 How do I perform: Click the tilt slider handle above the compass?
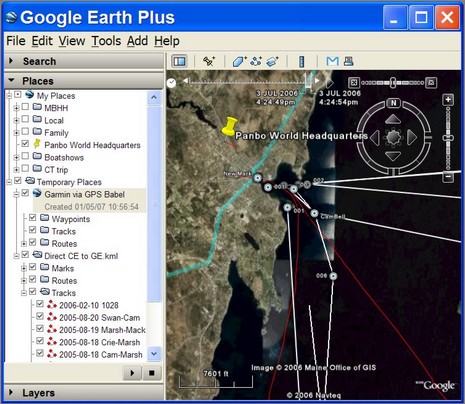pyautogui.click(x=393, y=82)
